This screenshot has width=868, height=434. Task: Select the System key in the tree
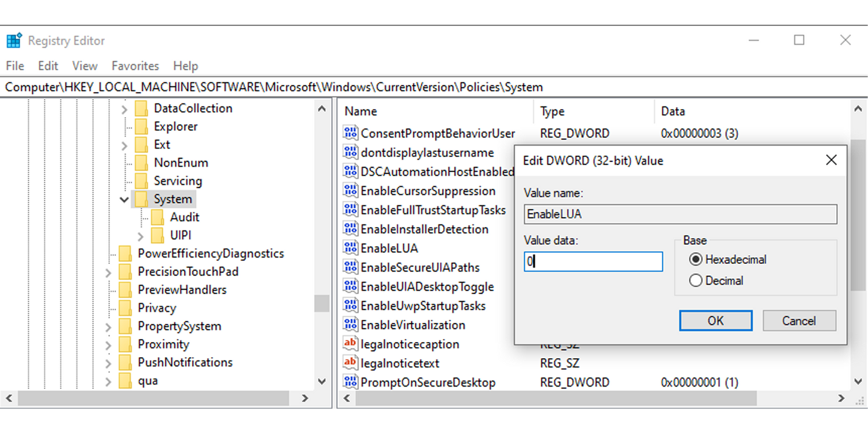[172, 199]
